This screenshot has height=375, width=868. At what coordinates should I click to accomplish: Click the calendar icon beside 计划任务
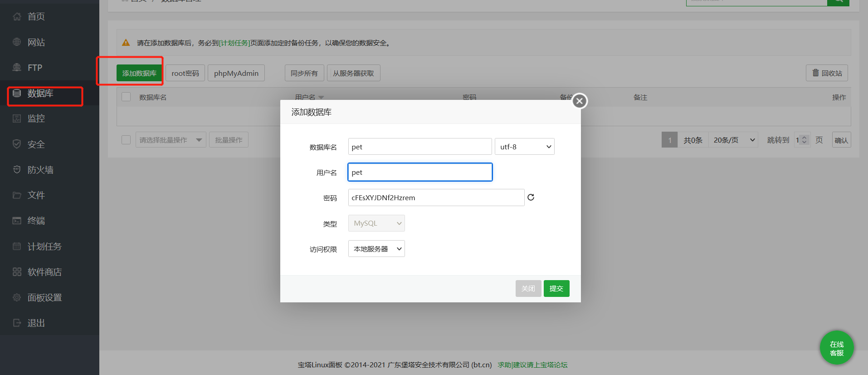(17, 246)
